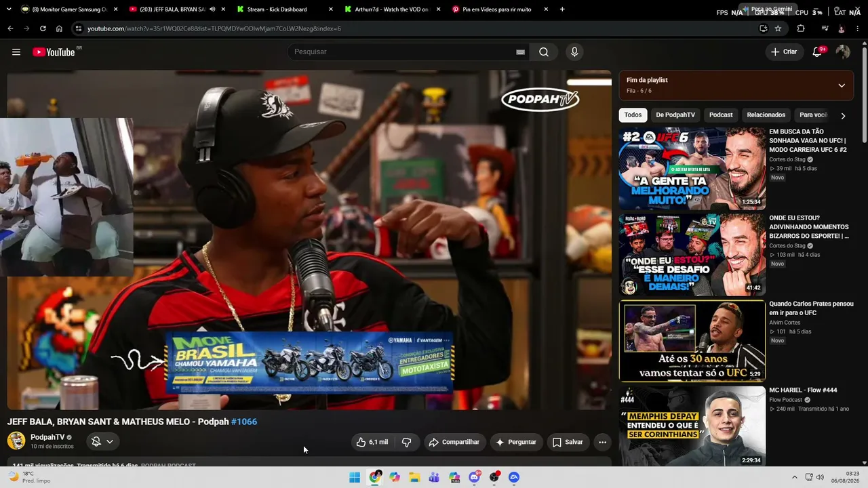The image size is (868, 488).
Task: Open the Alvim Cortes channel name
Action: 785,323
